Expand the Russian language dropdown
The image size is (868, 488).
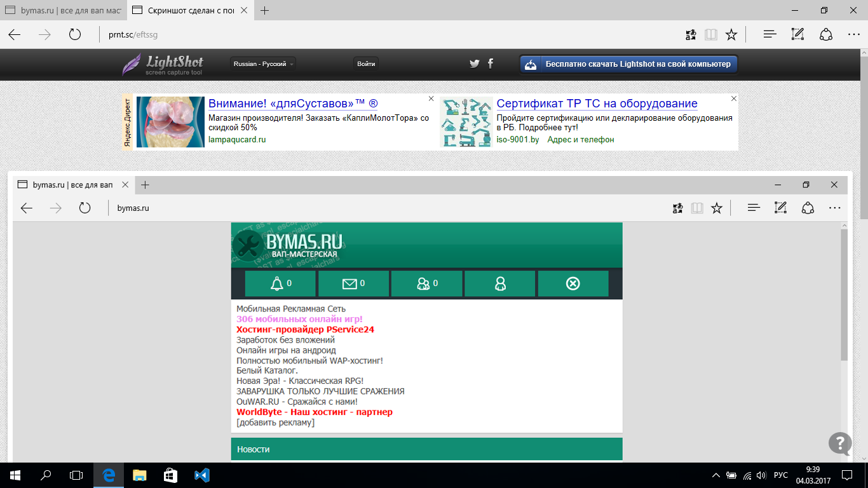click(263, 64)
